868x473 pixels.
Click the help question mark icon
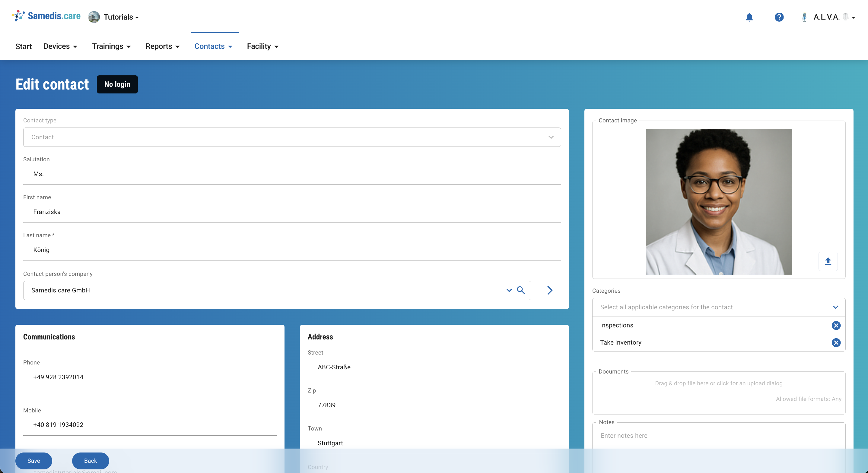coord(779,17)
